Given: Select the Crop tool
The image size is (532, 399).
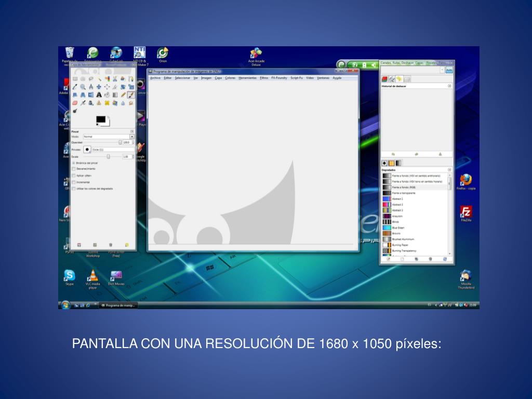Looking at the screenshot, I should point(115,87).
